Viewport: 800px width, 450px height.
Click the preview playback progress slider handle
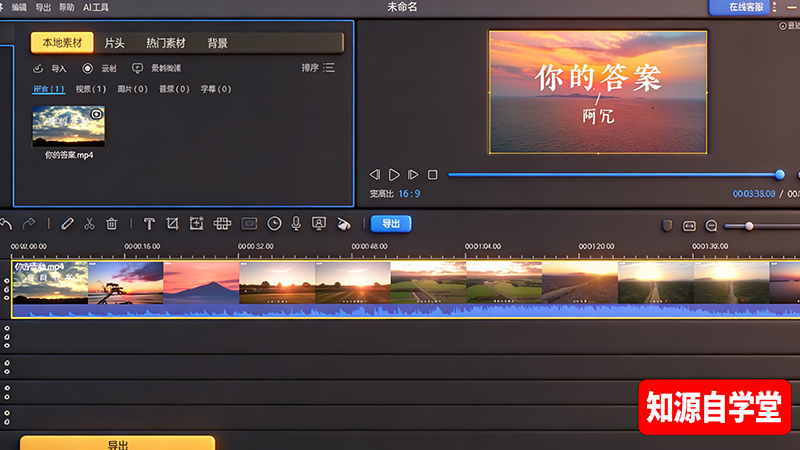[x=780, y=174]
